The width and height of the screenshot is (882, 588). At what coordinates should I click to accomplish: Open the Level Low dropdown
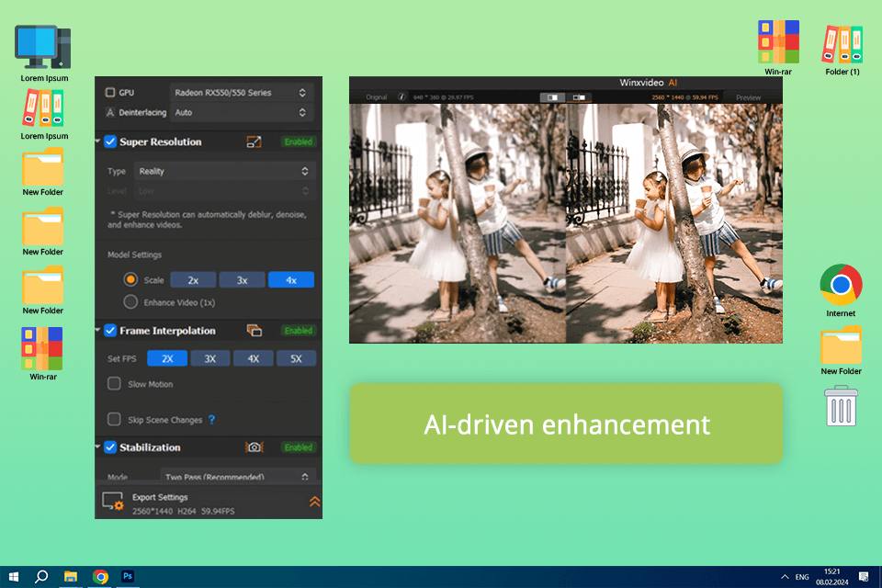[x=225, y=191]
